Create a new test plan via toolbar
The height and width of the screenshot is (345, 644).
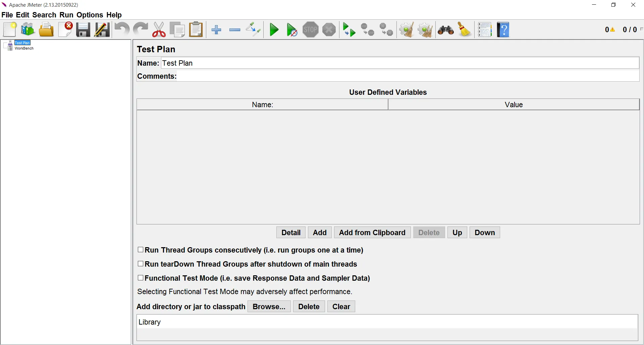10,30
